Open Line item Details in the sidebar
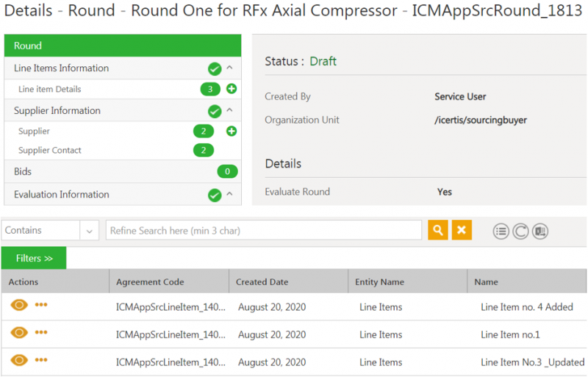The width and height of the screenshot is (588, 377). click(50, 89)
